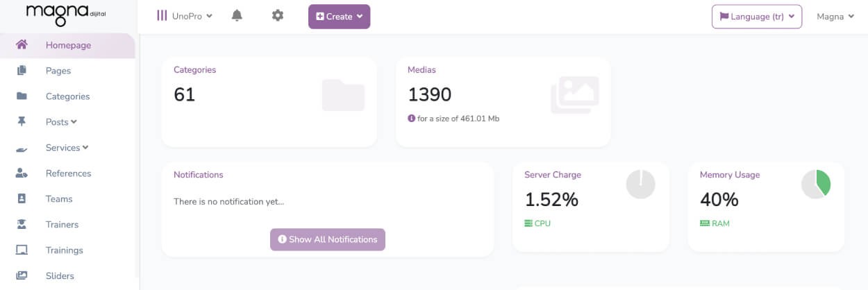The width and height of the screenshot is (868, 290).
Task: Click the References users icon
Action: pyautogui.click(x=22, y=173)
